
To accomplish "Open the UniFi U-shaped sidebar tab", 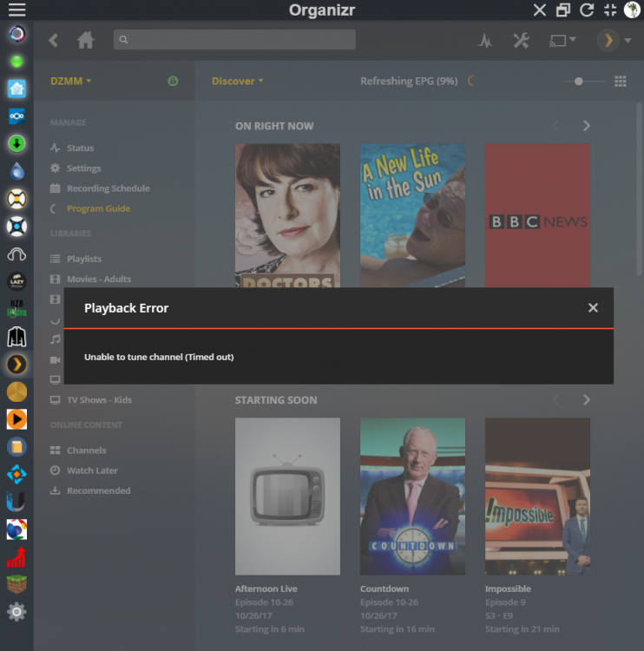I will point(16,502).
